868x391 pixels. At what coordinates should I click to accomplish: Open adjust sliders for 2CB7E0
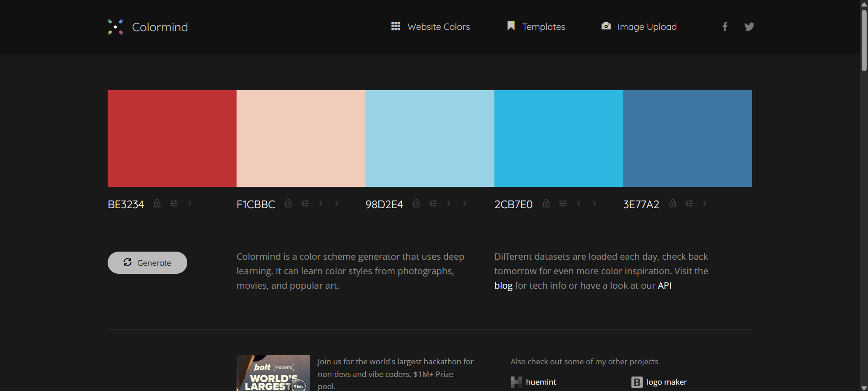(x=563, y=204)
